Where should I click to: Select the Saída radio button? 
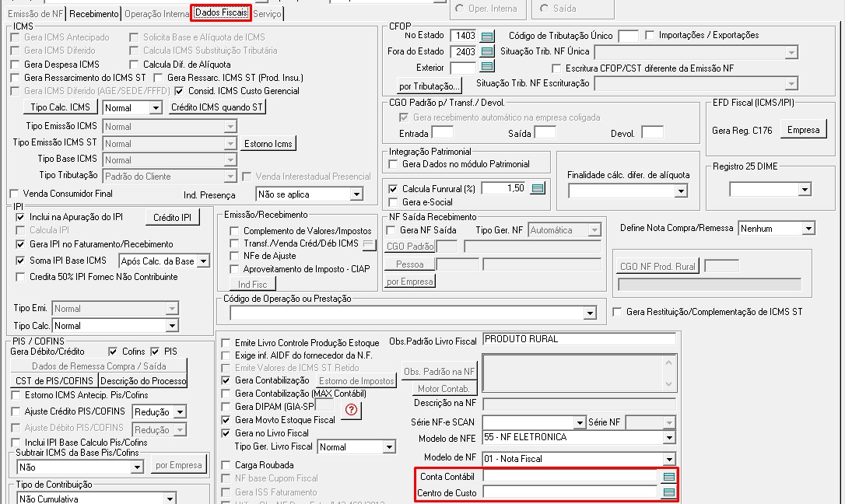point(545,9)
